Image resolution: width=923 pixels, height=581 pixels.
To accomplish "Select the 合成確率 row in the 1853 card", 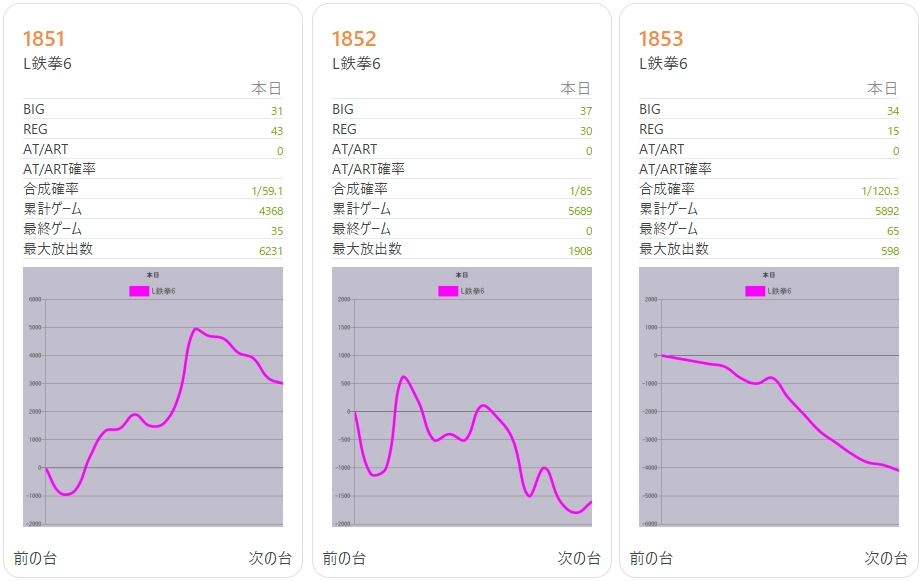I will click(x=769, y=189).
